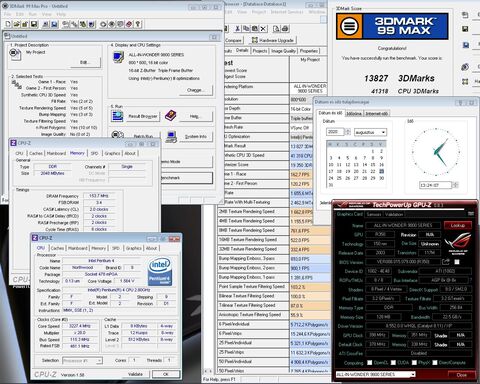Click the Save floppy icon in 3DMark toolbar

(34, 24)
